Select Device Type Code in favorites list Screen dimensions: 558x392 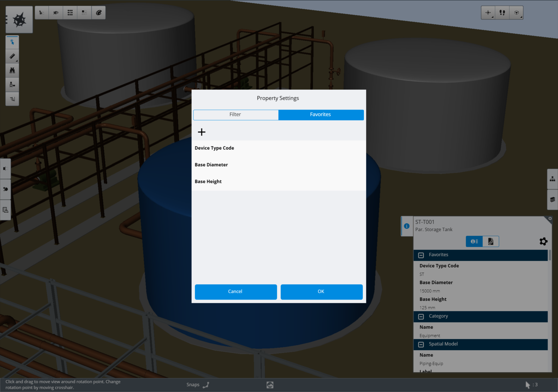pos(279,148)
